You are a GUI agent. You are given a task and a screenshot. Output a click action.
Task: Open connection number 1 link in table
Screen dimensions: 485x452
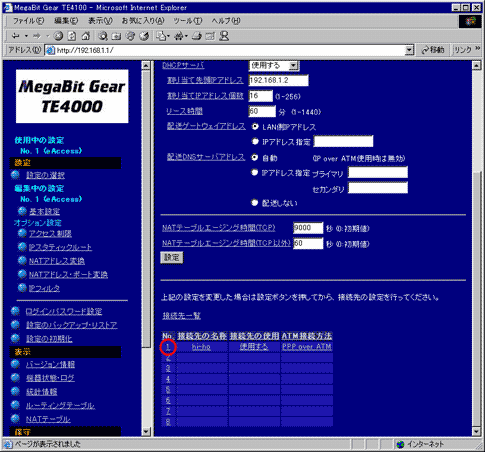(168, 347)
